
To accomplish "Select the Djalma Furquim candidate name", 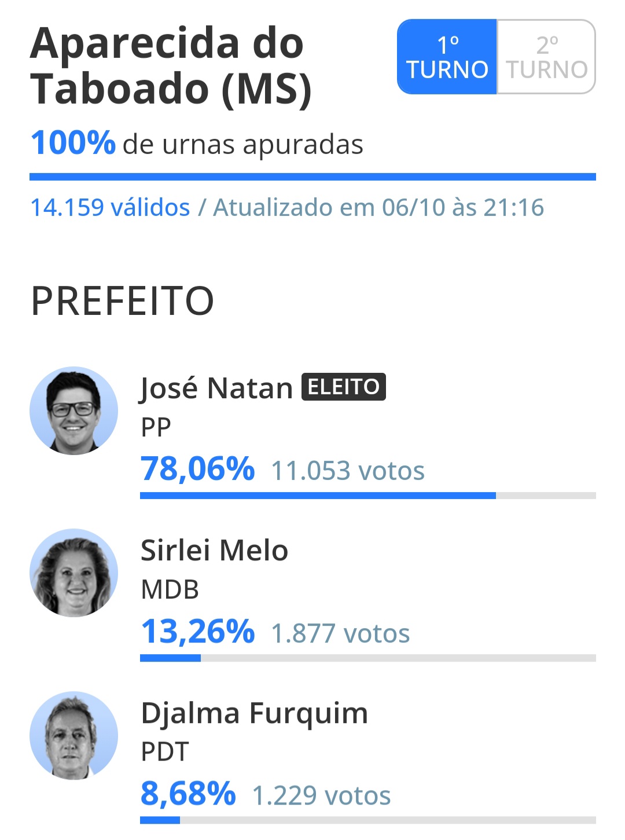I will pos(255,714).
